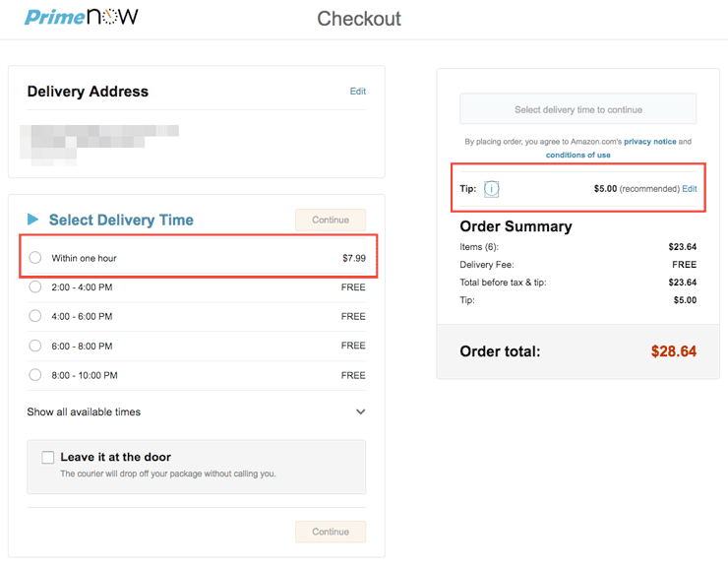Select the Within one hour delivery option

pyautogui.click(x=35, y=257)
